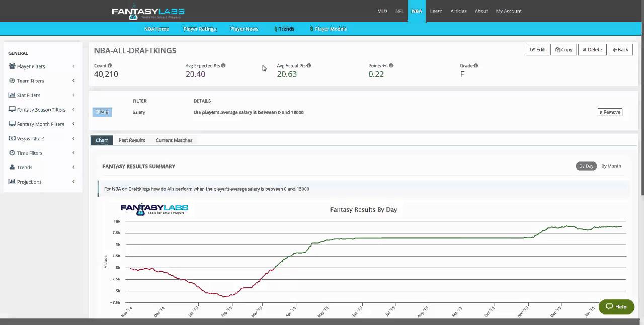644x325 pixels.
Task: Open My Account in top nav
Action: pos(509,11)
